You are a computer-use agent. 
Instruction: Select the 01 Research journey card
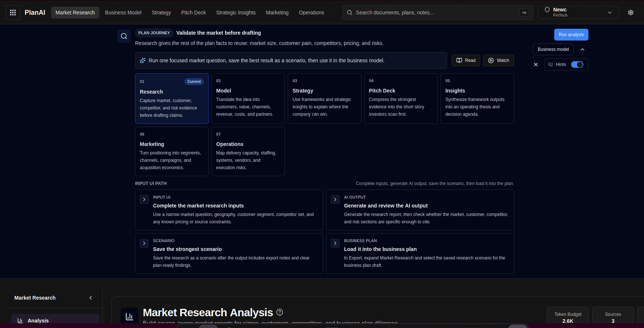click(172, 98)
